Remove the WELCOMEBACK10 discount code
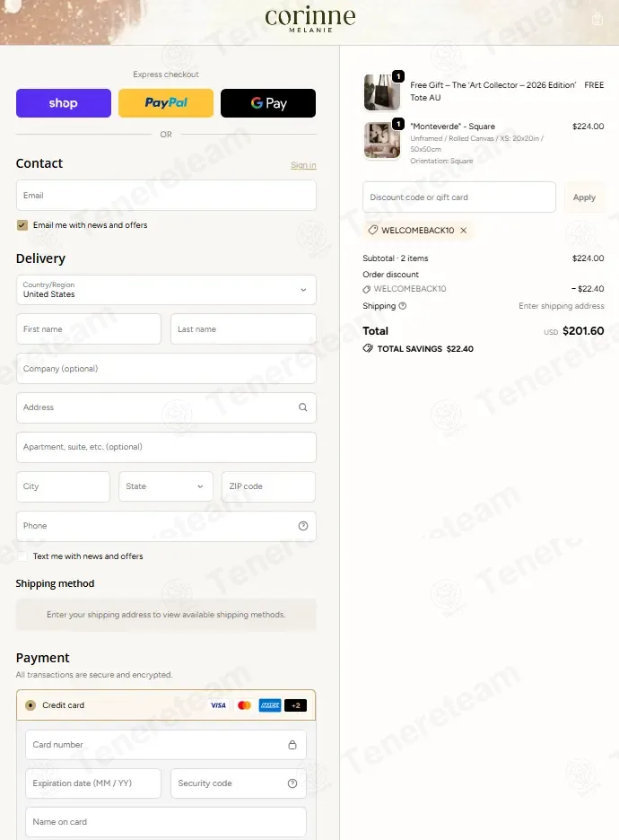619x840 pixels. (464, 231)
